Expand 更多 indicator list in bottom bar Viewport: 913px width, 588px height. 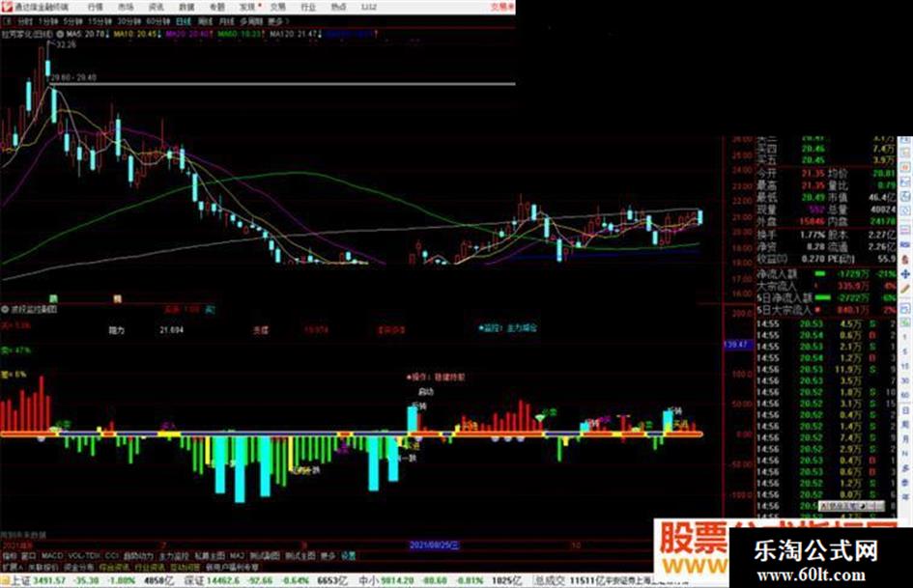(x=328, y=556)
